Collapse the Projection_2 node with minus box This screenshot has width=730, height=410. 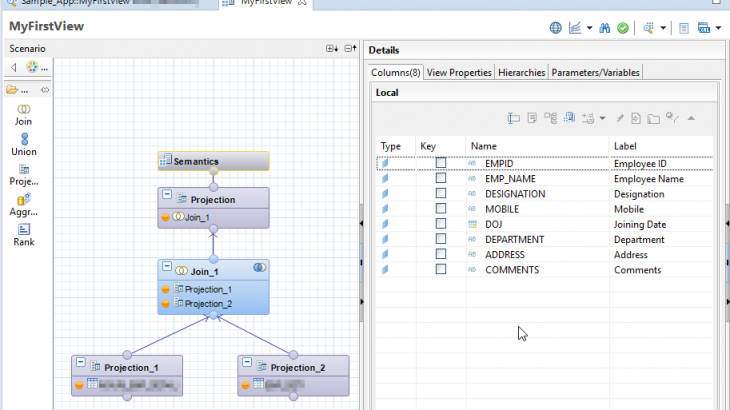(x=248, y=366)
